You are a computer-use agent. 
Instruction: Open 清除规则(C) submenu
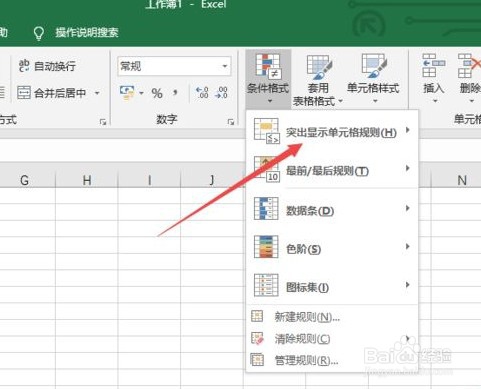pos(332,338)
